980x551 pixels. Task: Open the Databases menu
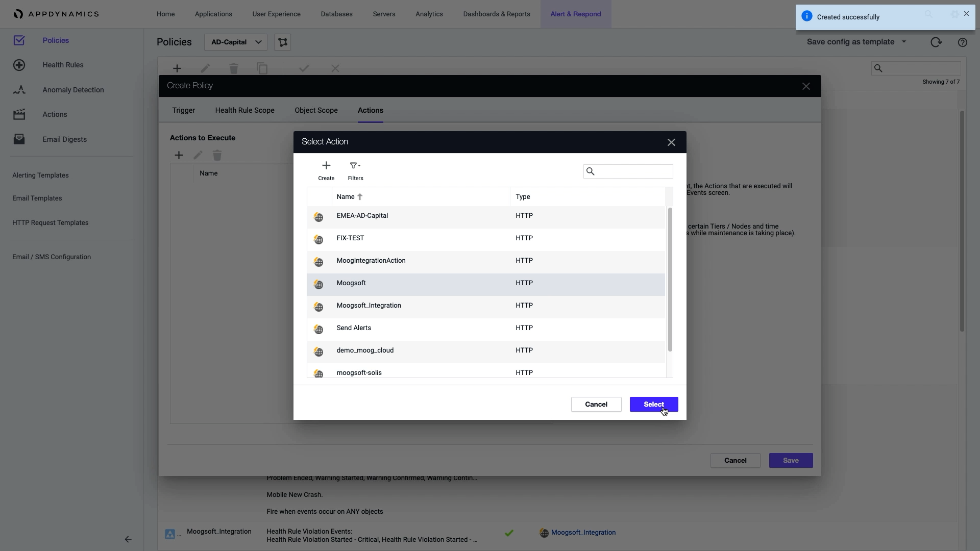336,14
